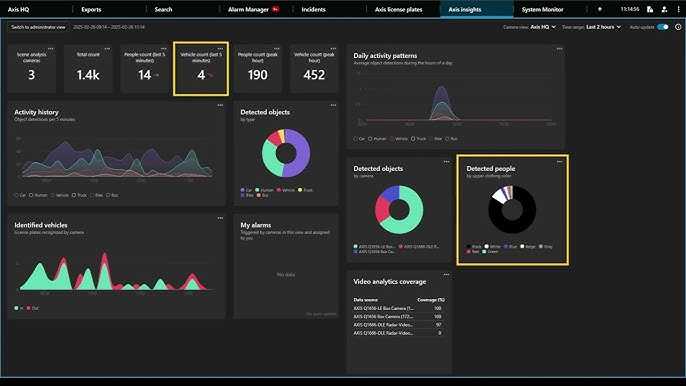Click Car legend entry in Detected objects by type
Screen dimensions: 686x386
click(246, 190)
